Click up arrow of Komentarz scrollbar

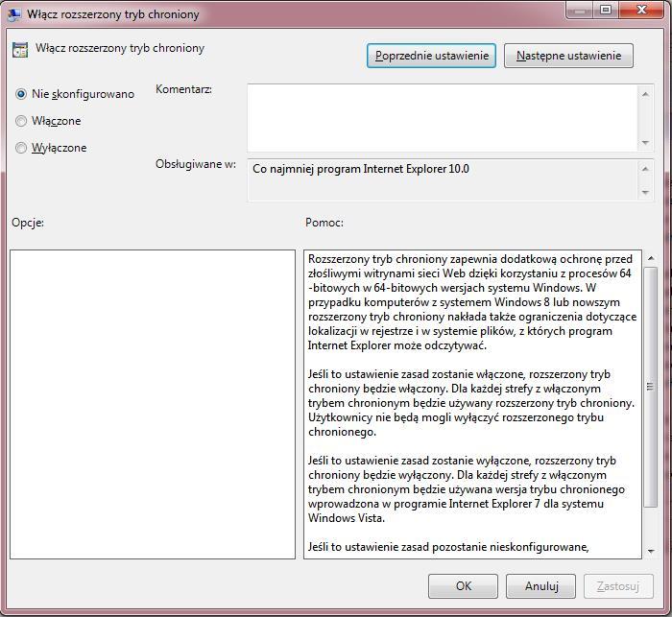645,94
